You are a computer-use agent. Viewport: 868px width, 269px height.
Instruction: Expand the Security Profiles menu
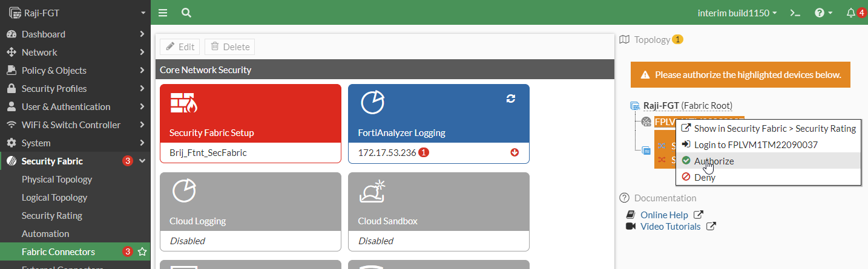tap(75, 88)
